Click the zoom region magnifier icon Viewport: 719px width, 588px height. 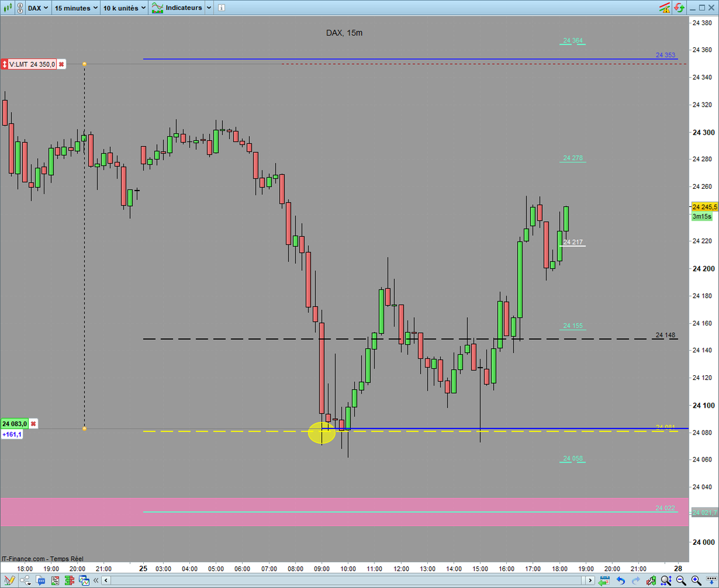pos(666,580)
